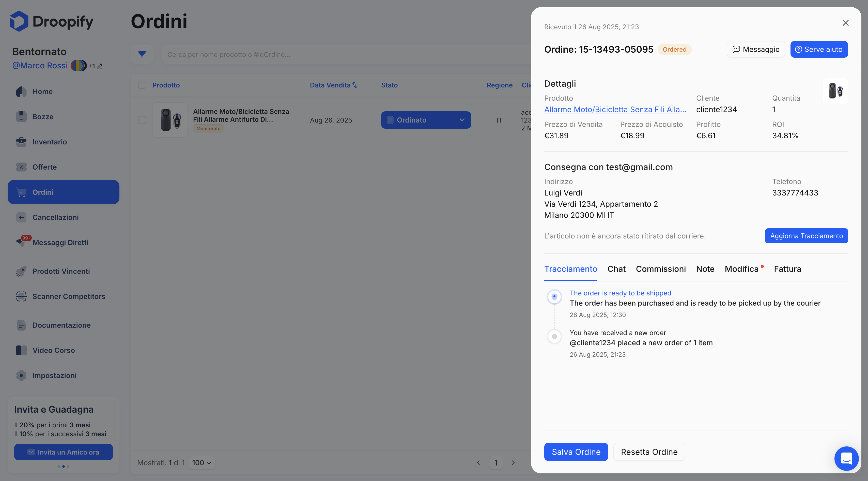Check the Allarme Moto order row checkbox

click(x=142, y=120)
